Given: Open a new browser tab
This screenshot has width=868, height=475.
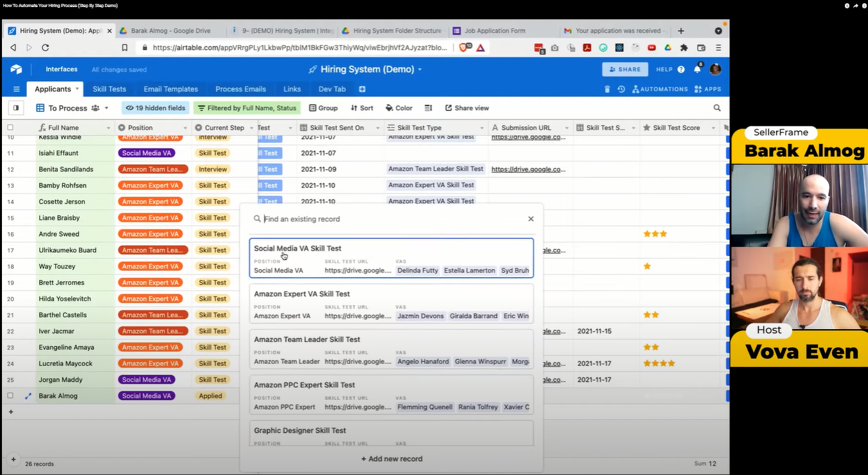Looking at the screenshot, I should [681, 31].
